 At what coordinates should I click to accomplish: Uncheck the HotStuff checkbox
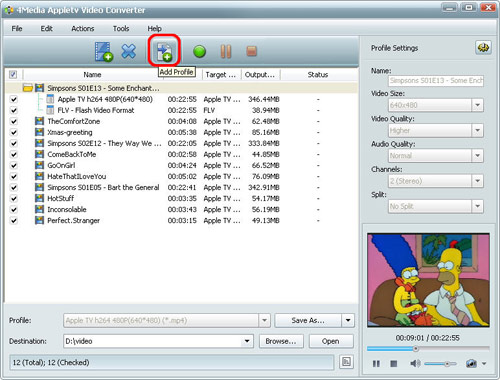point(13,198)
